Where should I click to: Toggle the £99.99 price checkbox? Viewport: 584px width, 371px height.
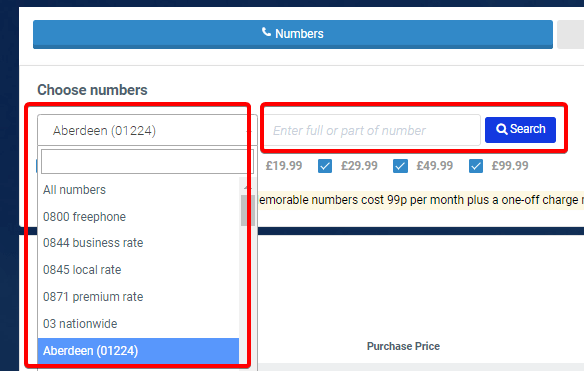(x=476, y=166)
